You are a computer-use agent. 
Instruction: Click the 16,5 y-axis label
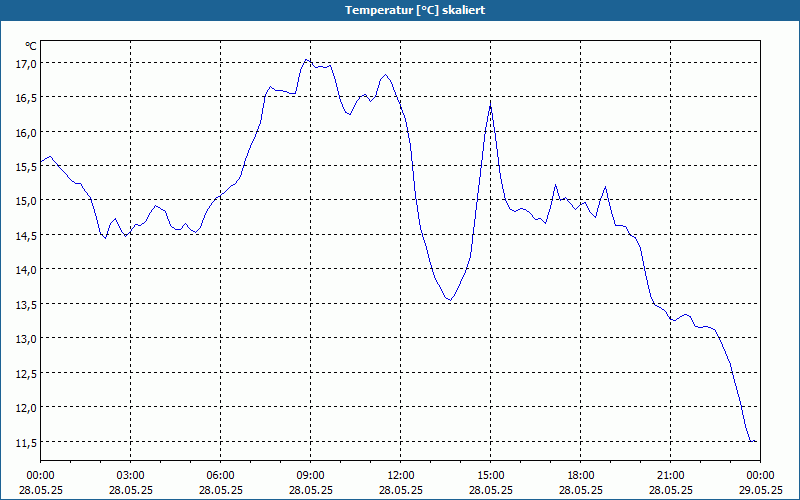tap(26, 98)
